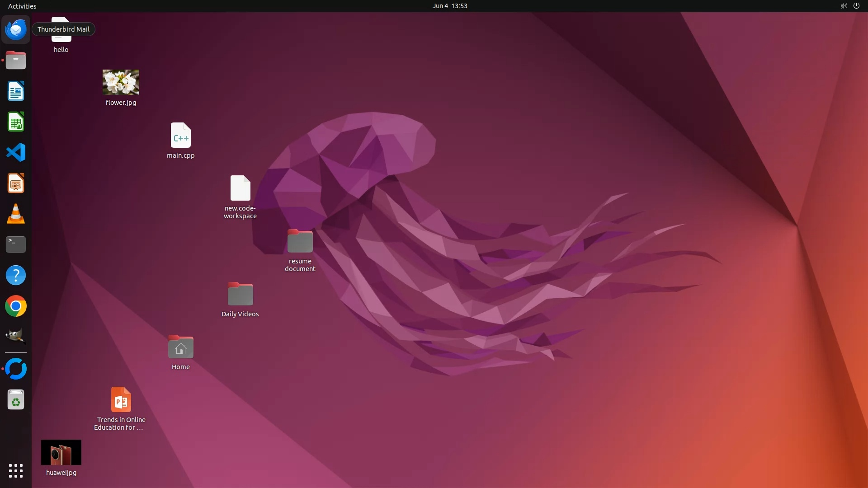868x488 pixels.
Task: Open the Help question mark icon
Action: tap(16, 275)
